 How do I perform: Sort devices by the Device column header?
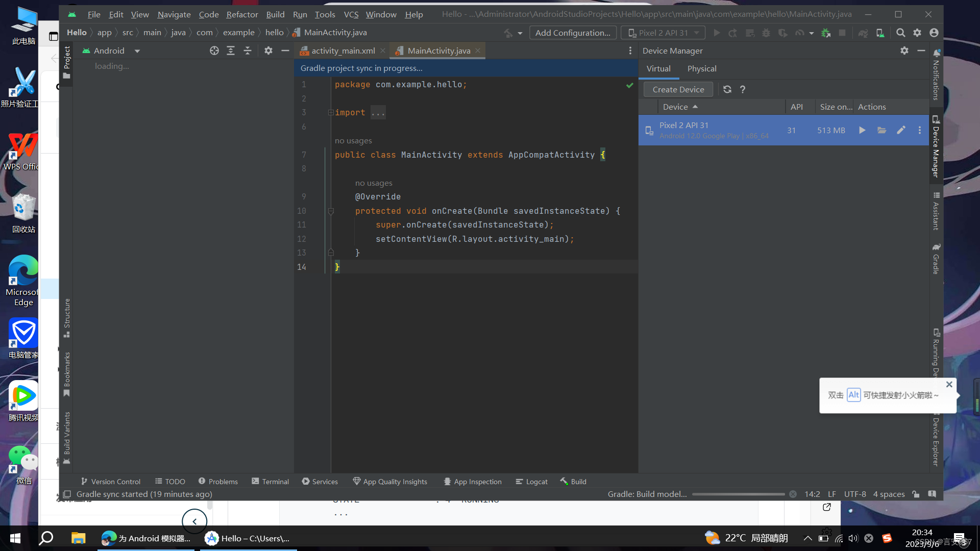click(675, 107)
